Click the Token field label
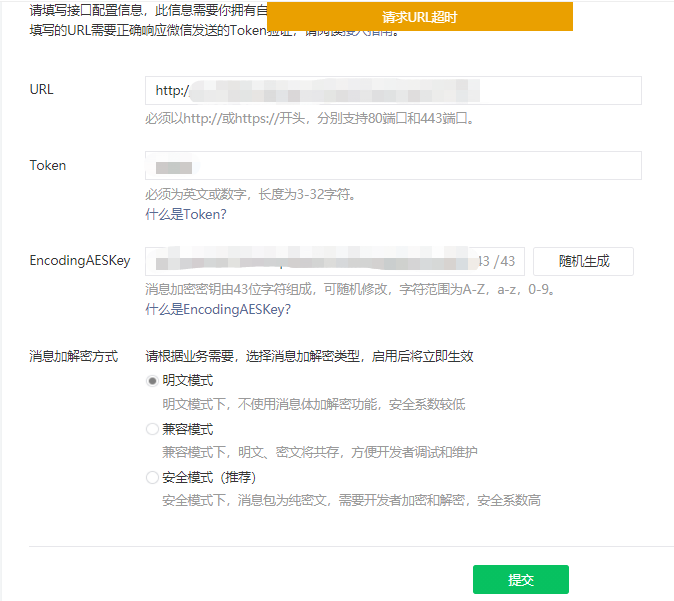The height and width of the screenshot is (601, 674). point(48,166)
